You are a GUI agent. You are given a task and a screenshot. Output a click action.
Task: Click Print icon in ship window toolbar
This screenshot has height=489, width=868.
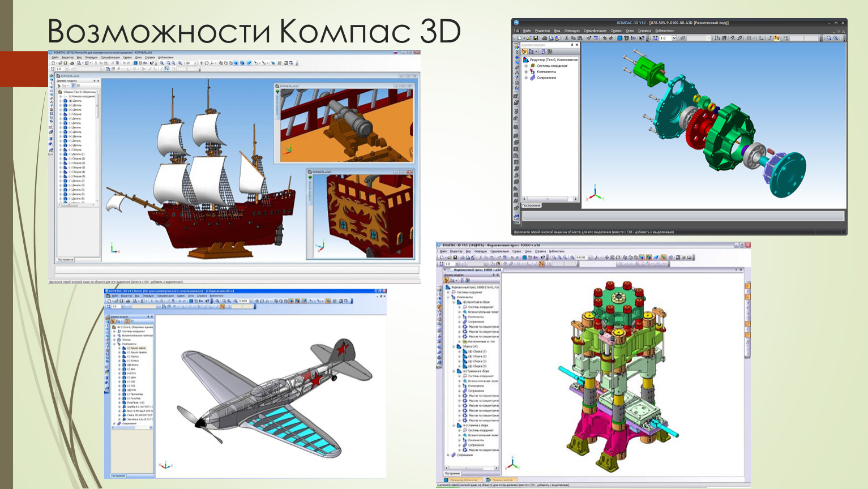point(72,63)
